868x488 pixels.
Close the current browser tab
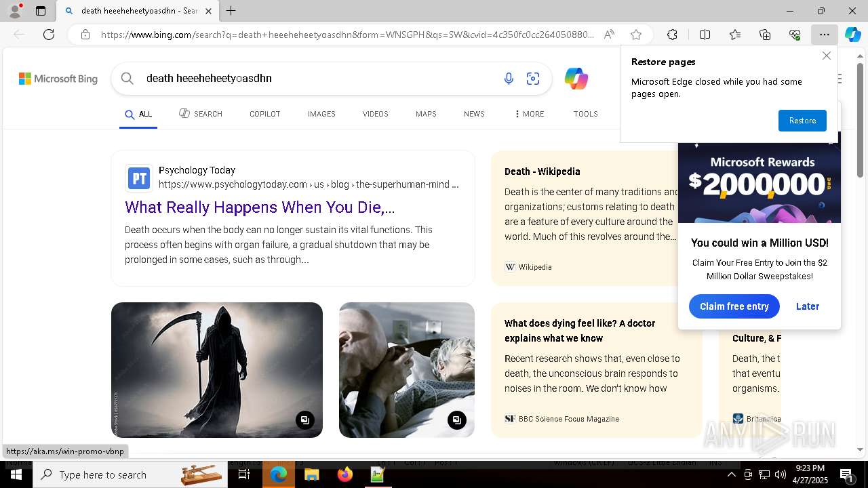(x=208, y=11)
